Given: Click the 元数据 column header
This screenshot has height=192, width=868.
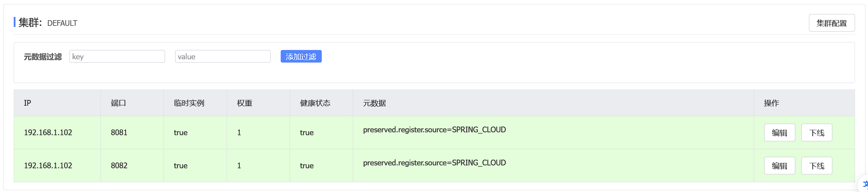Looking at the screenshot, I should point(374,103).
